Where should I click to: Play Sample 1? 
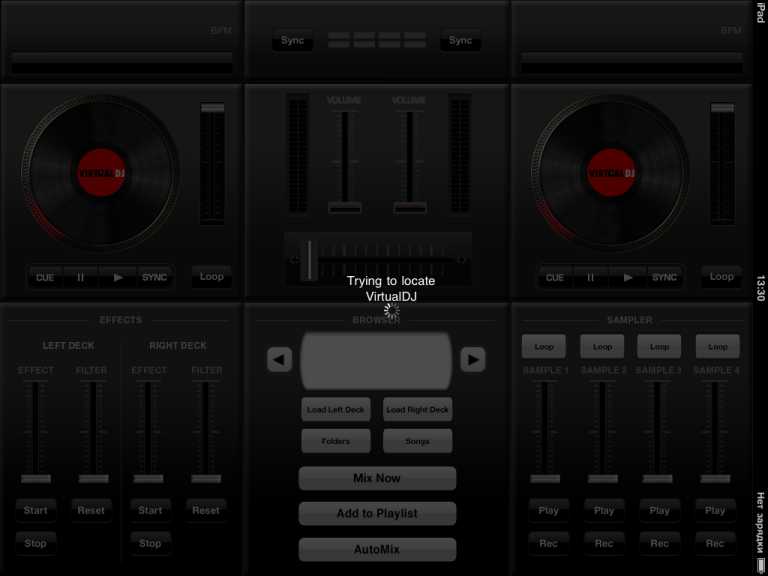(549, 510)
